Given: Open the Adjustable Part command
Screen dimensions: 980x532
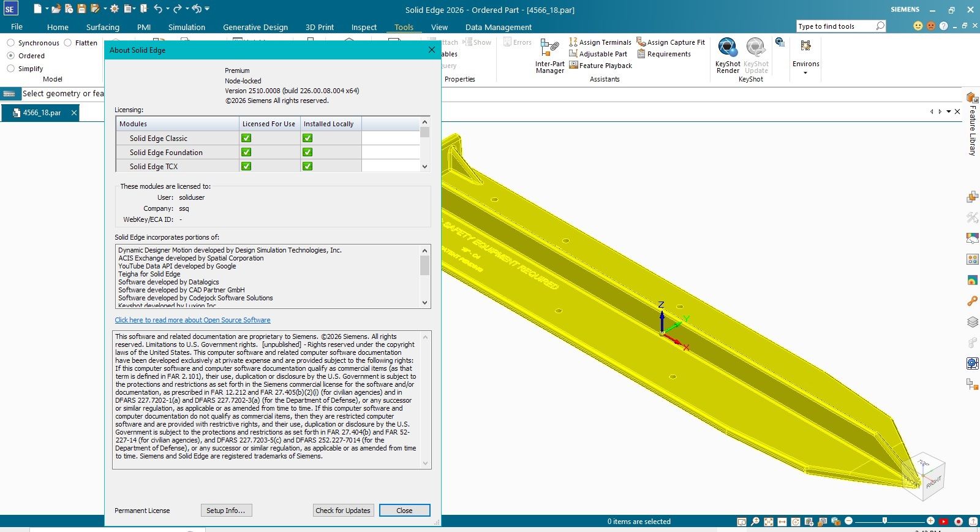Looking at the screenshot, I should click(x=598, y=54).
